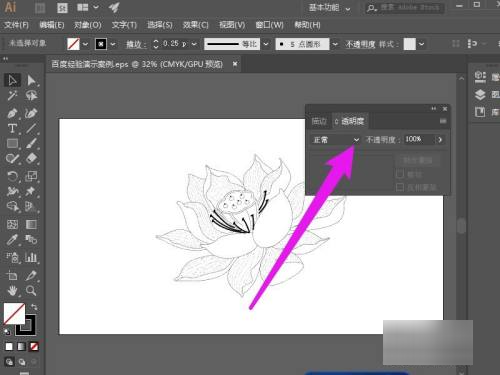Open the 窗口(W) menu
This screenshot has width=500, height=375.
point(269,25)
